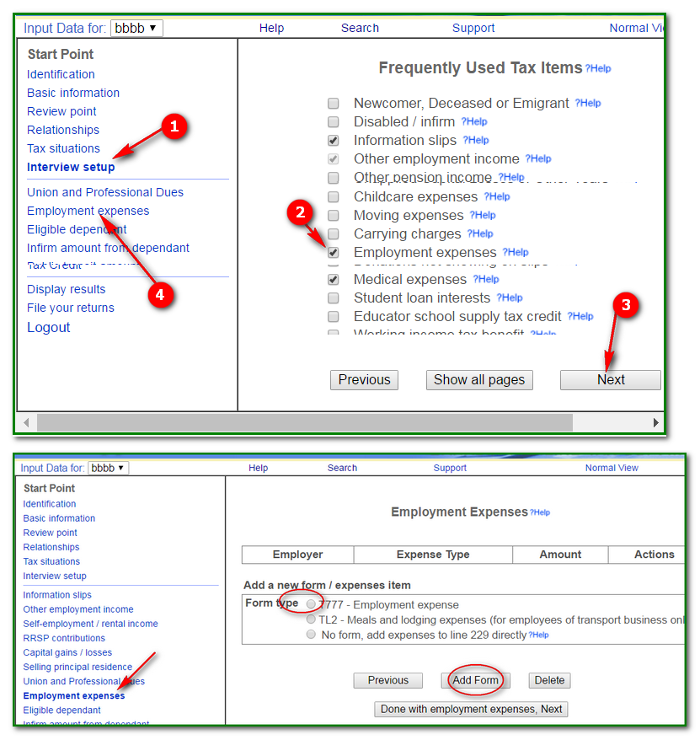Viewport: 700px width, 740px height.
Task: Click the Add Form button
Action: pyautogui.click(x=475, y=680)
